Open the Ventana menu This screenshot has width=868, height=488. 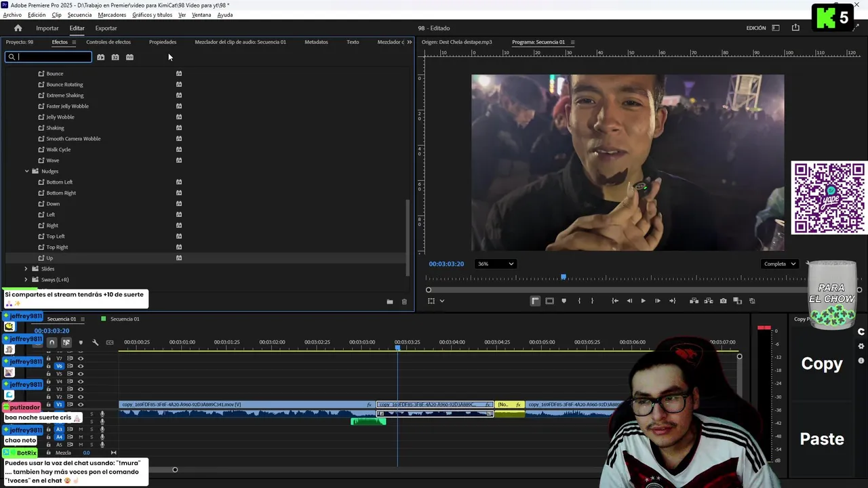pyautogui.click(x=201, y=15)
